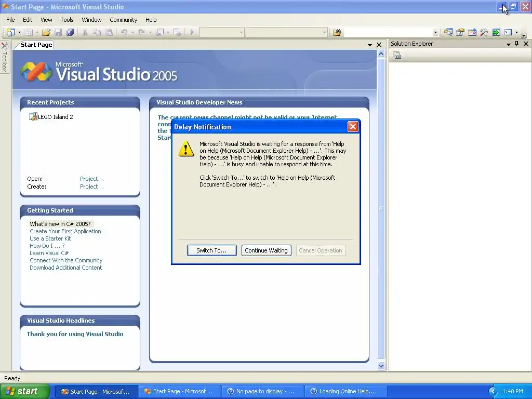This screenshot has height=399, width=532.
Task: Select the Start Page document tab
Action: click(36, 45)
